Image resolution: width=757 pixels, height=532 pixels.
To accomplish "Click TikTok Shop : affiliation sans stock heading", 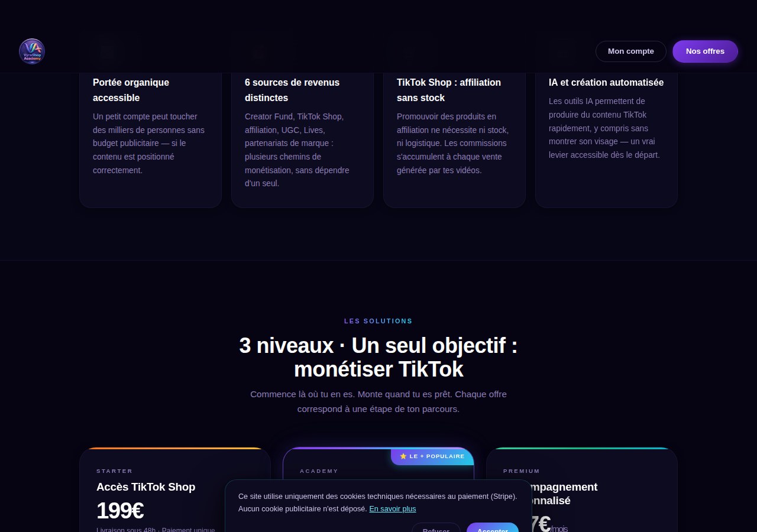I will coord(449,90).
